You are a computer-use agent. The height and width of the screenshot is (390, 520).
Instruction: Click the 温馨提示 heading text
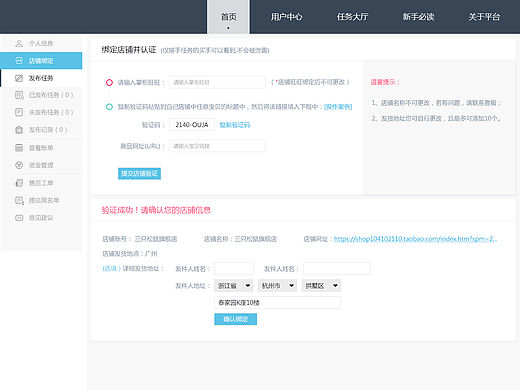click(x=385, y=82)
